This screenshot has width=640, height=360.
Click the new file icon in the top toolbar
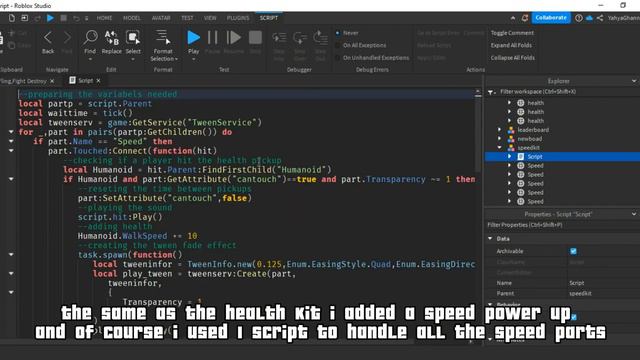click(12, 18)
